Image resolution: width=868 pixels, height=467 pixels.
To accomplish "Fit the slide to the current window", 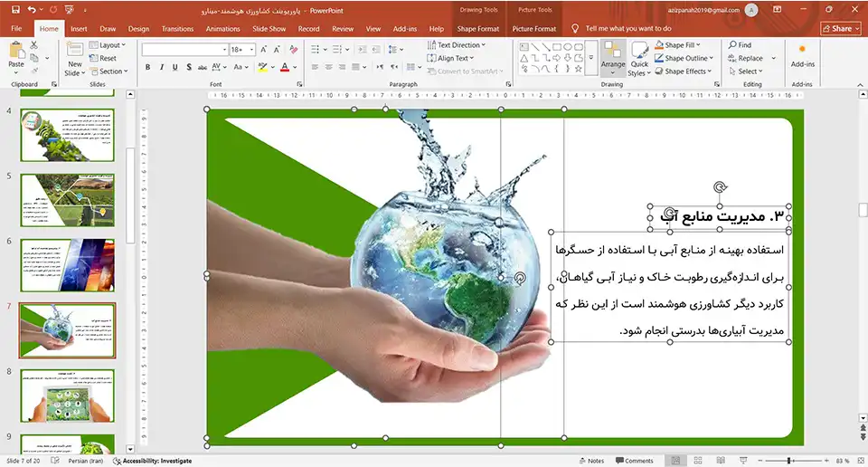I will click(x=860, y=461).
